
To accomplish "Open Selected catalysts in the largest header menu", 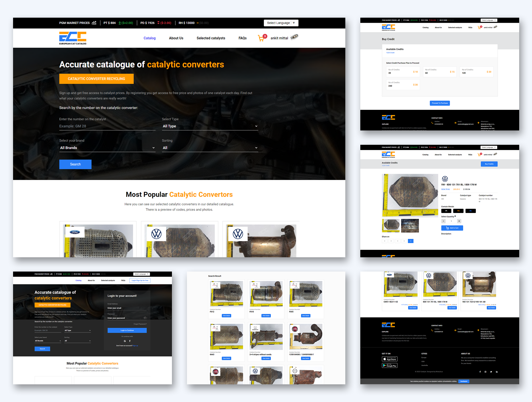I will [211, 38].
